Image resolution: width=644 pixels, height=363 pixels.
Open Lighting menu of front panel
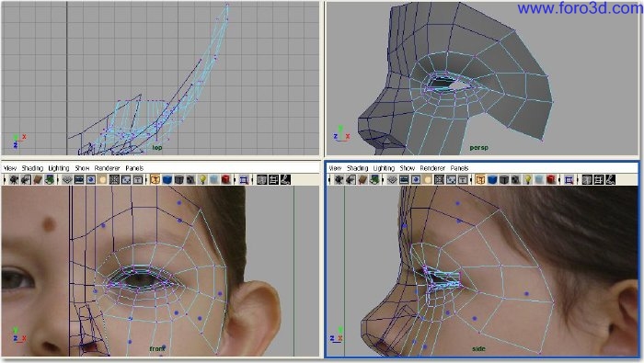[x=59, y=168]
